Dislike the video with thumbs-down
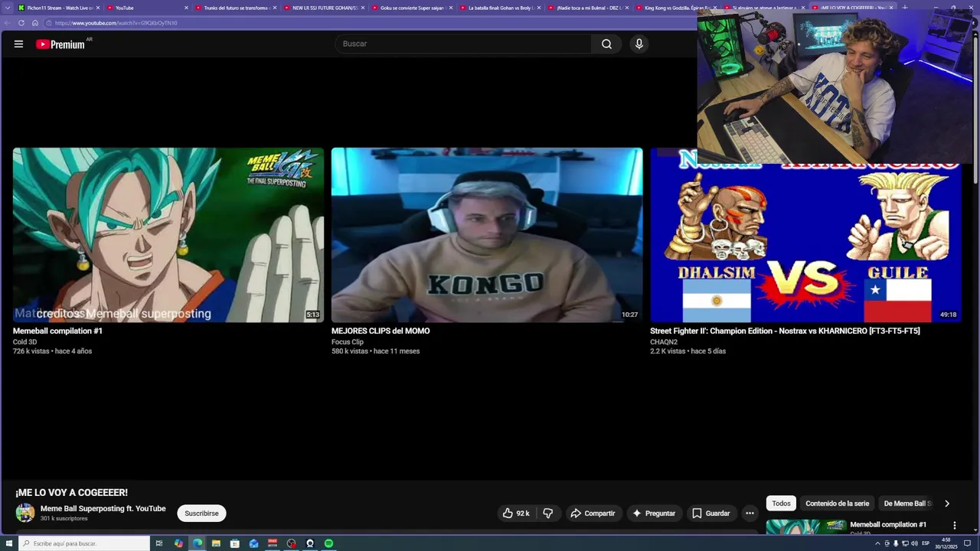The width and height of the screenshot is (980, 551). tap(548, 514)
